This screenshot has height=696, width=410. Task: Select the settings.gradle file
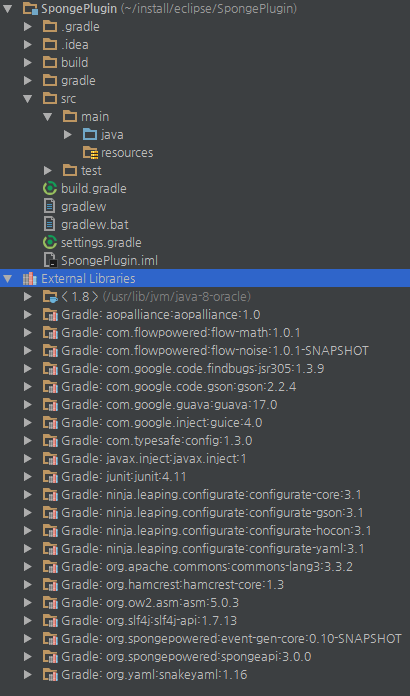point(205,243)
